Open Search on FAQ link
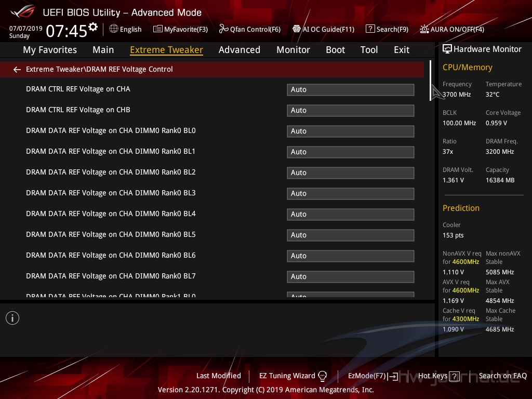 click(x=503, y=376)
